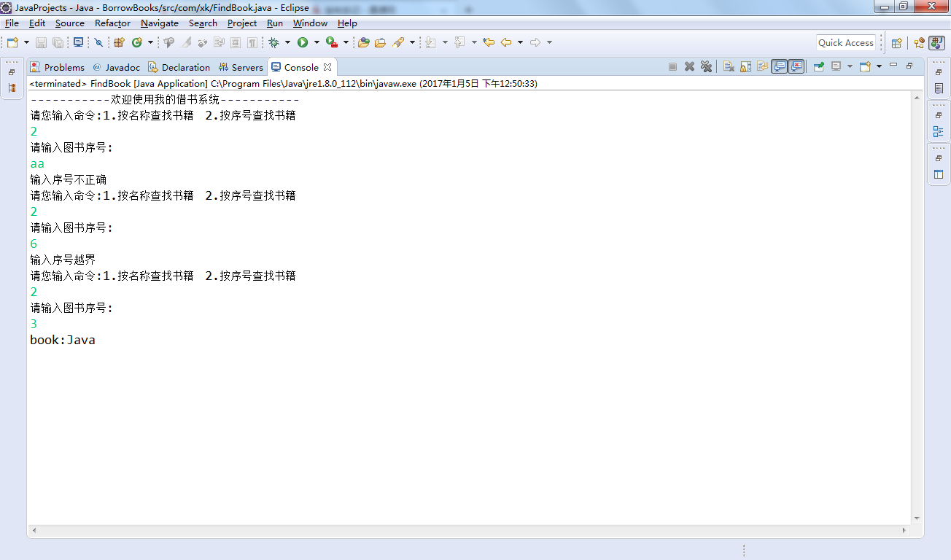Viewport: 951px width, 560px height.
Task: Click the Run External Tools icon
Action: [332, 42]
